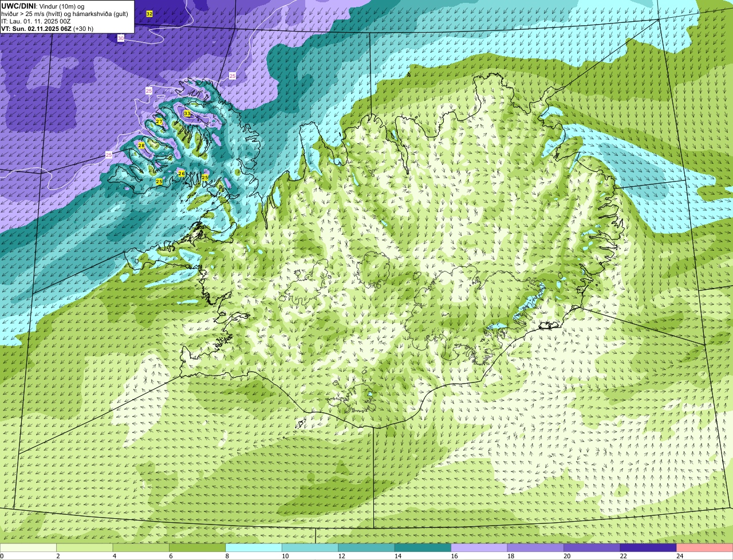Click the text 'hámarkshviða (gult)' in title box
Image resolution: width=733 pixels, height=560 pixels.
point(101,14)
